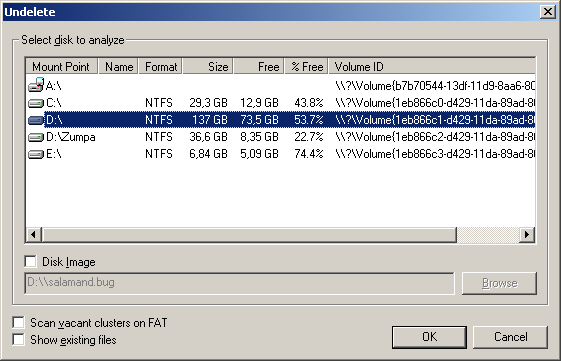Click the 53.7% free percentage

(x=309, y=120)
